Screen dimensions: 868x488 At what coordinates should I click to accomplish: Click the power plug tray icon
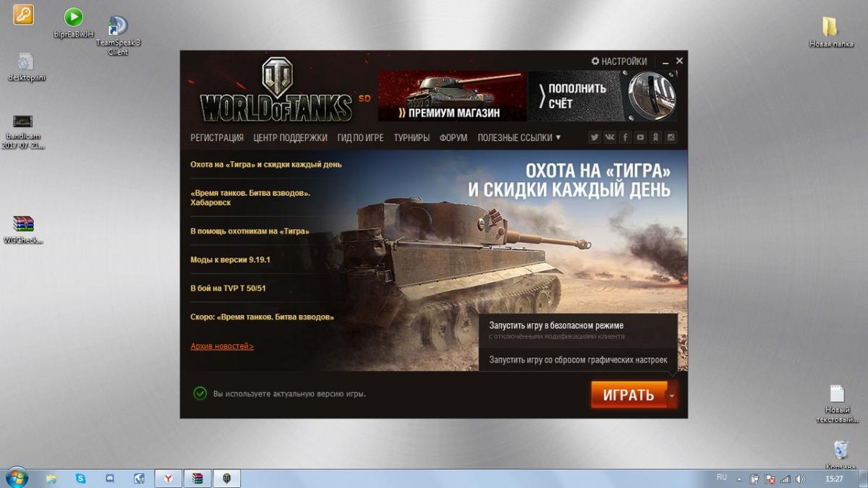(754, 479)
